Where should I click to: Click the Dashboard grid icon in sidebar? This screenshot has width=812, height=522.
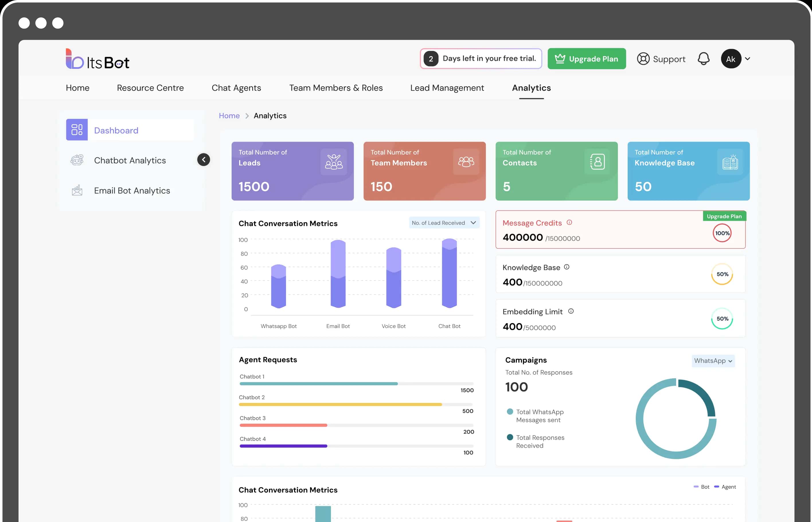77,130
